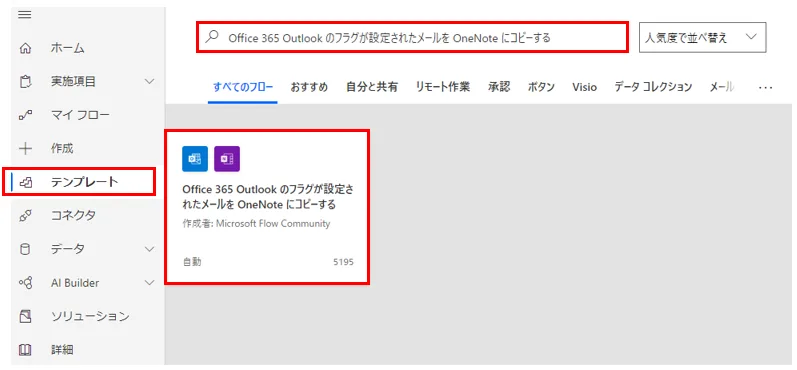Viewport: 797px width, 370px height.
Task: Click the 実施項目 clipboard icon
Action: (25, 81)
